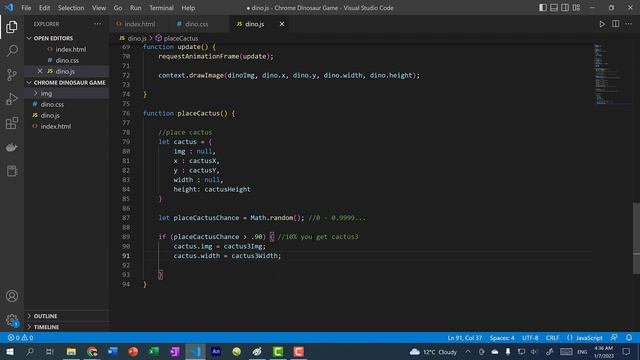Open Adobe Animate from taskbar
The image size is (640, 360).
pos(216,351)
